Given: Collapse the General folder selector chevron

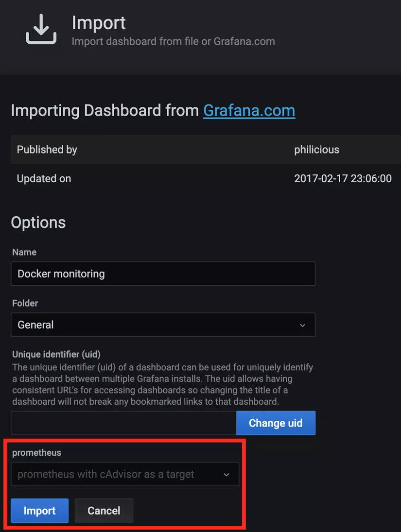Looking at the screenshot, I should [x=303, y=325].
